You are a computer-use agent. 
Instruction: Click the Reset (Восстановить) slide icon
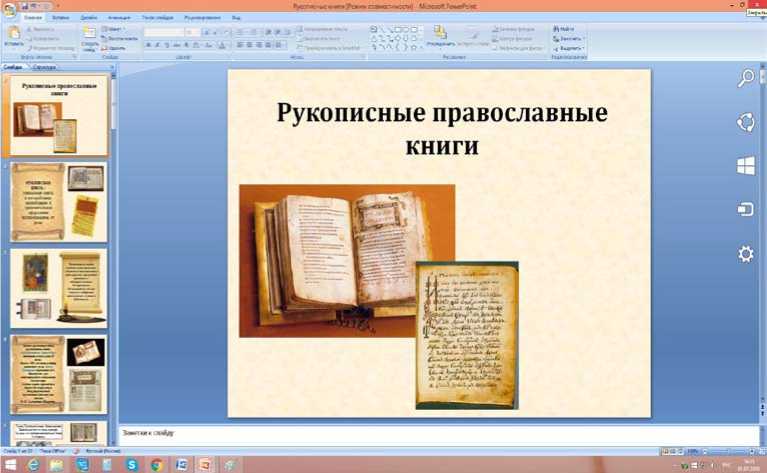[x=105, y=39]
